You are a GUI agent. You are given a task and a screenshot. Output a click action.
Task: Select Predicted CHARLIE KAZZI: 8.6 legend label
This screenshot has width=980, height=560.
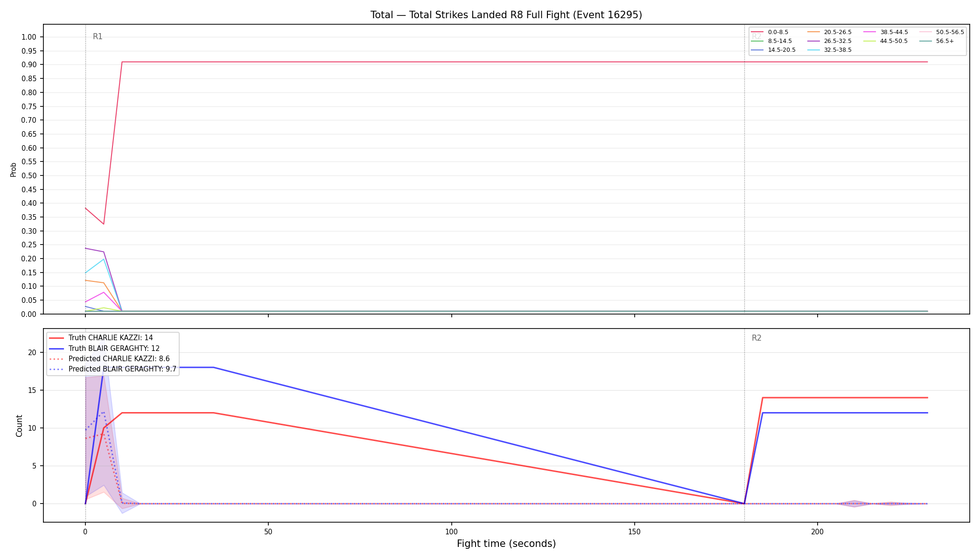[119, 359]
